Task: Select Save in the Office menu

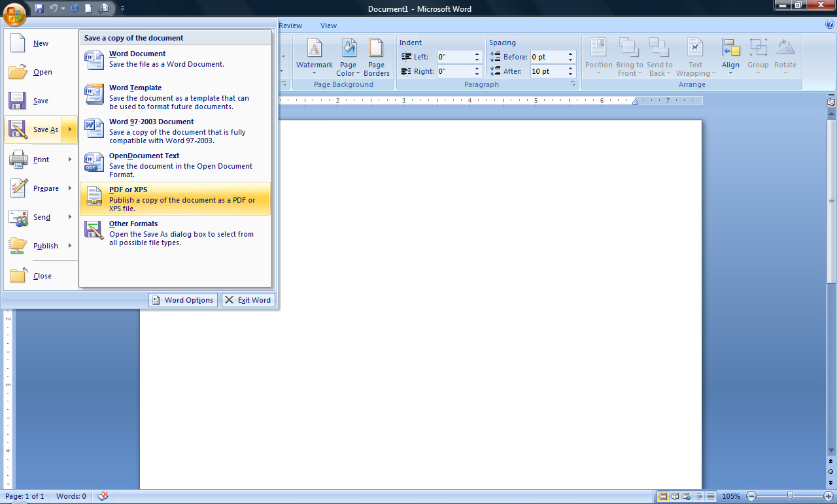Action: [41, 101]
